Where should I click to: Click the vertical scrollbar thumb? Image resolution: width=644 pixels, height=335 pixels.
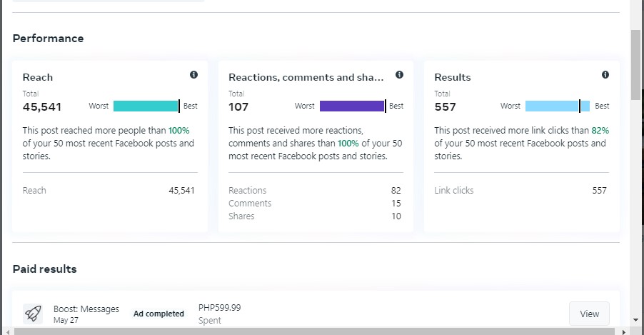click(x=635, y=64)
